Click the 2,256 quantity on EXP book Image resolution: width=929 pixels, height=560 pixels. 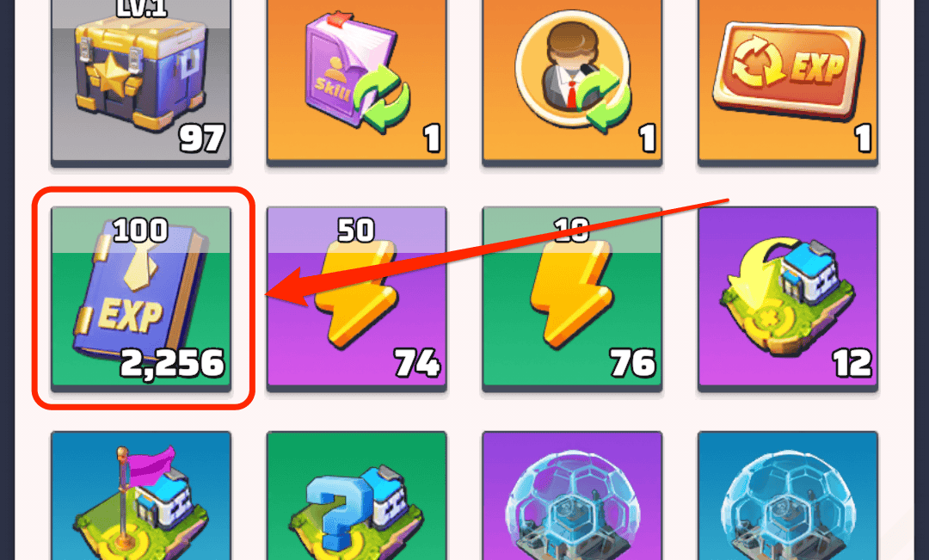(172, 363)
